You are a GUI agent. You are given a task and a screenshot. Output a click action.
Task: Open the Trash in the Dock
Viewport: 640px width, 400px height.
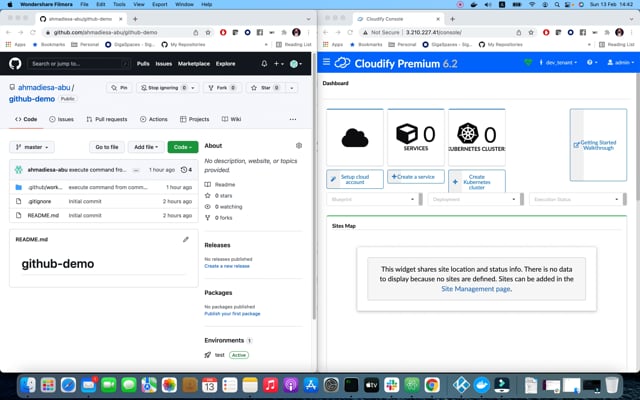pyautogui.click(x=612, y=384)
